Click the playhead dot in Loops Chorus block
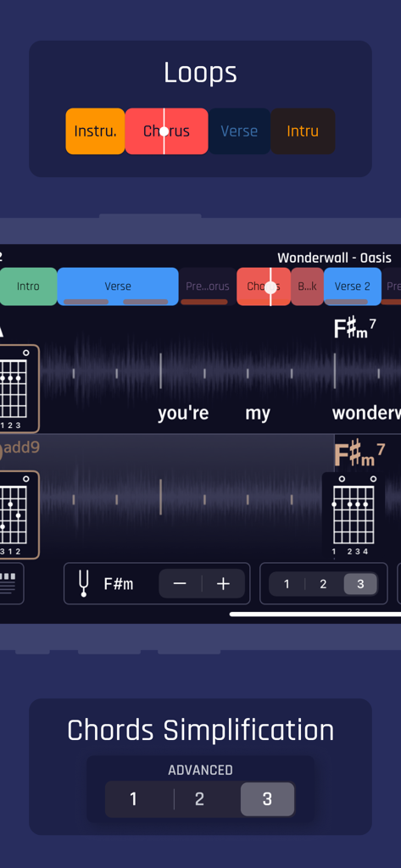The height and width of the screenshot is (868, 401). (x=164, y=131)
